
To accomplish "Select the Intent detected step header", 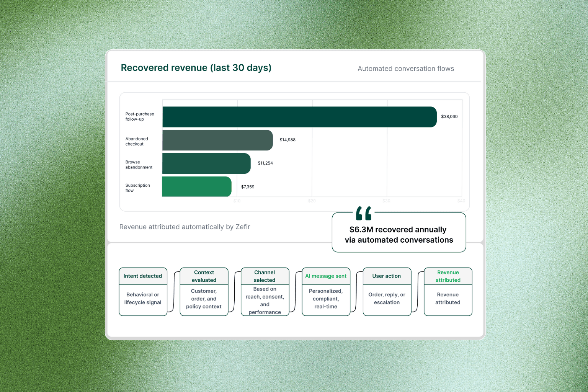I will coord(143,276).
